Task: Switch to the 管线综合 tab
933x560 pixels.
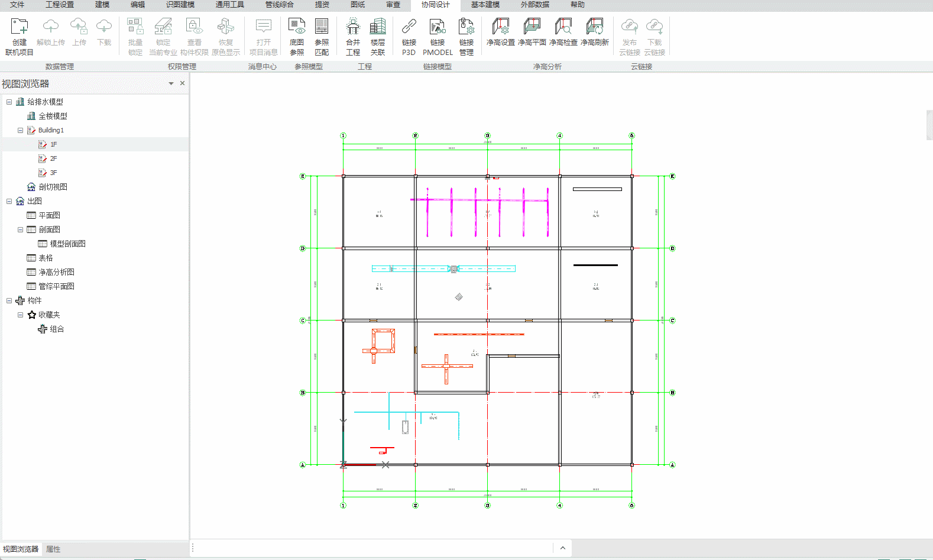Action: pyautogui.click(x=280, y=5)
